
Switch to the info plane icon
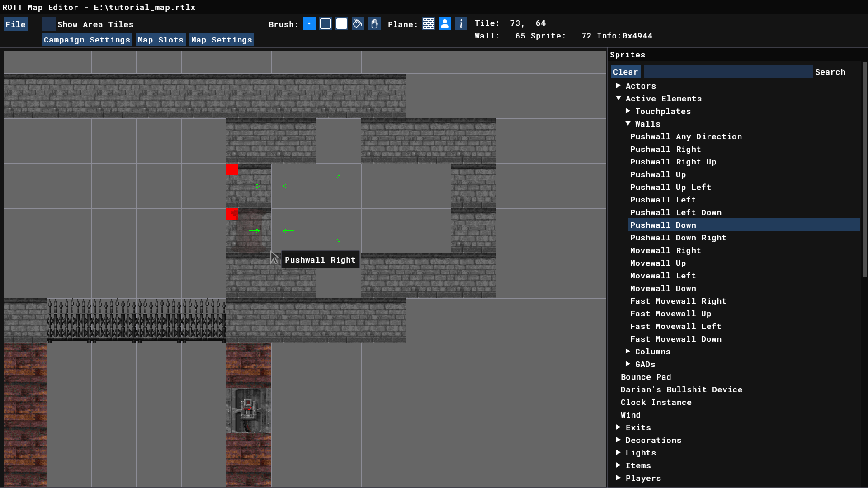tap(461, 24)
